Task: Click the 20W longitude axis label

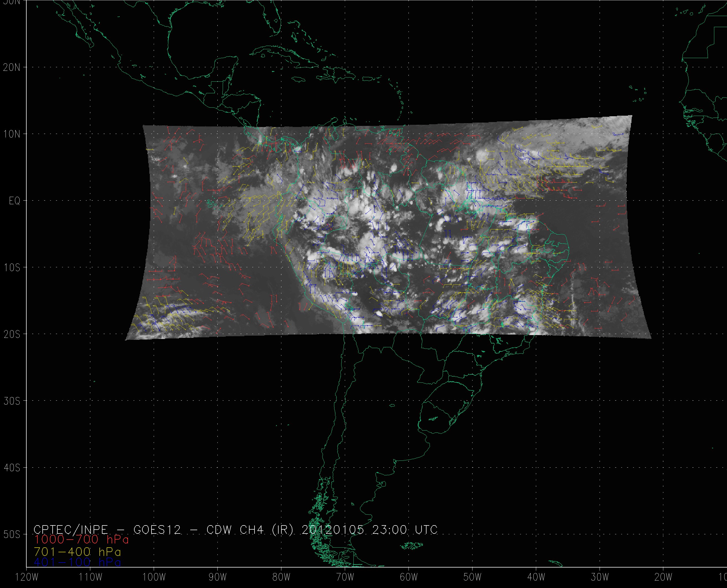Action: (664, 577)
